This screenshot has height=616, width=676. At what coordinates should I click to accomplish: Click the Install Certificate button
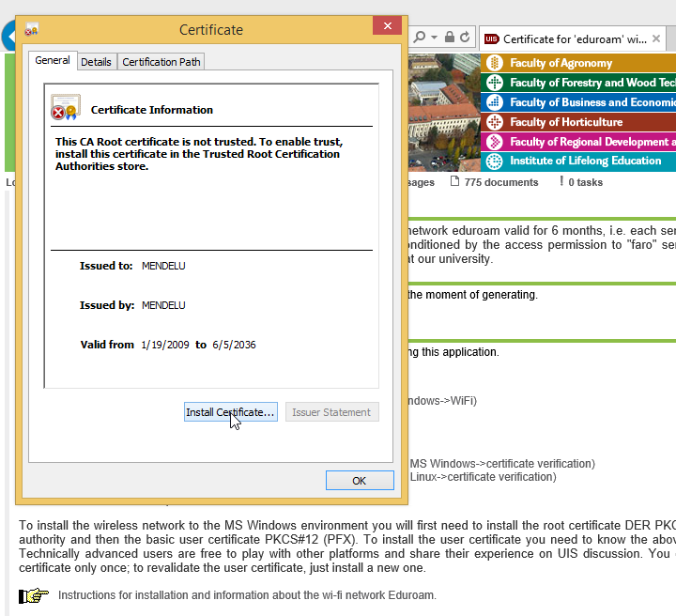point(231,412)
